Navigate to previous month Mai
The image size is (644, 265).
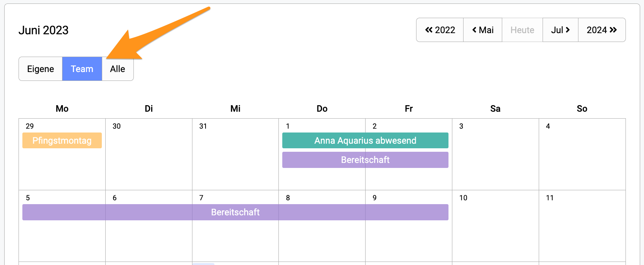[x=483, y=30]
